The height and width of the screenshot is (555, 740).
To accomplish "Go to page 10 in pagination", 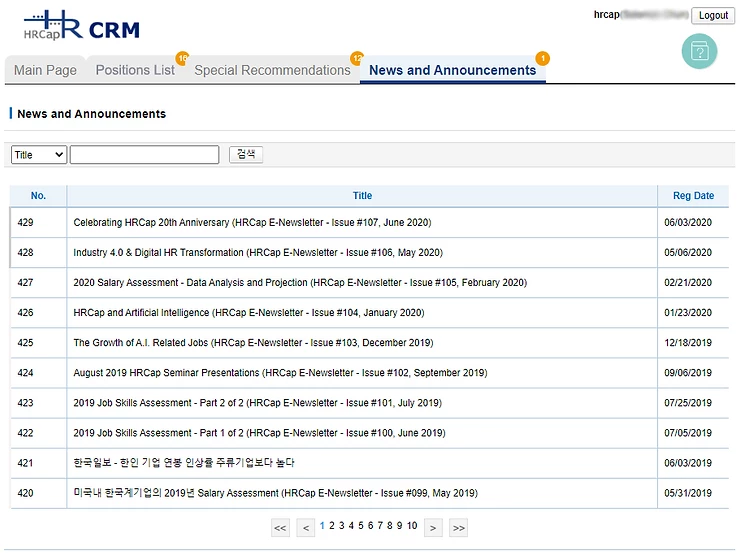I will 412,525.
